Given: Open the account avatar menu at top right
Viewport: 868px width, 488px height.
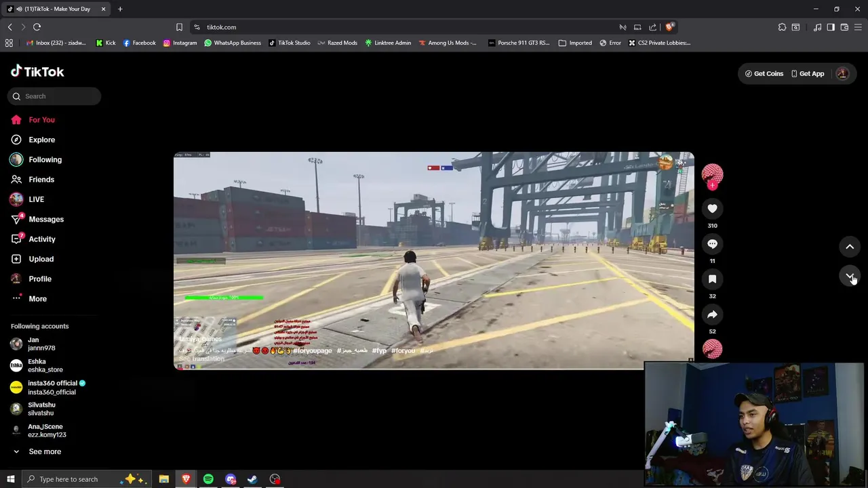Looking at the screenshot, I should (x=842, y=74).
